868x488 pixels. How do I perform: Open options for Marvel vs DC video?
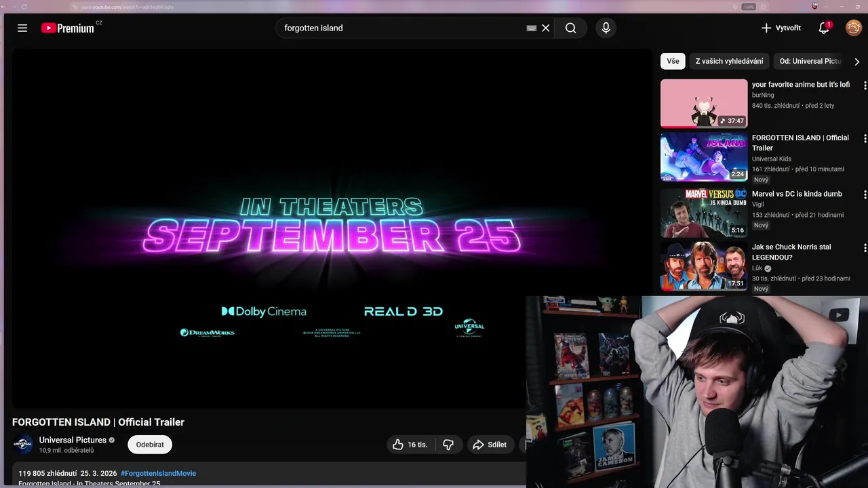[865, 195]
